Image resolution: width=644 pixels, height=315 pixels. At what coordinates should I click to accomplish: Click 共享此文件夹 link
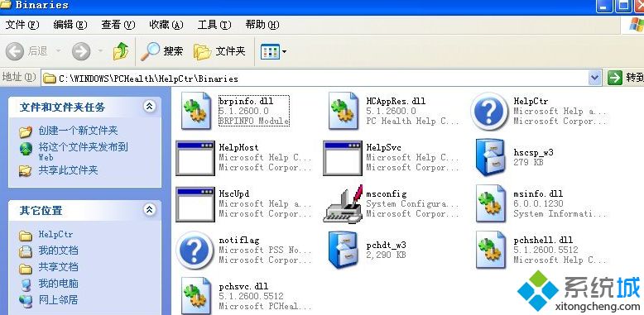(68, 170)
